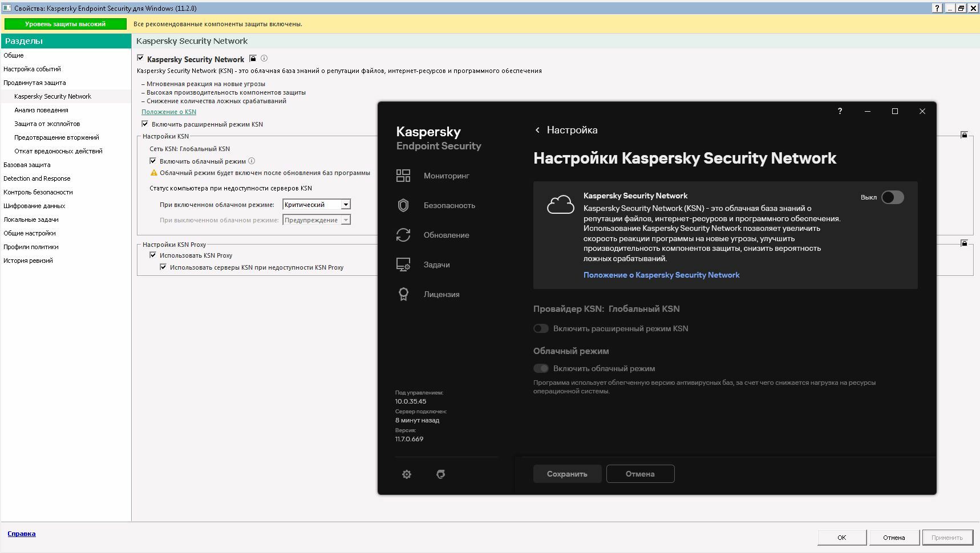Click version number 11.7.0.669

[x=409, y=439]
